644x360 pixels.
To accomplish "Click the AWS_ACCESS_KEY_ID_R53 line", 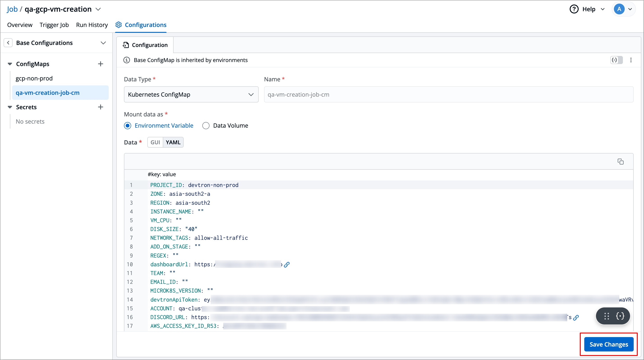I will [x=218, y=326].
